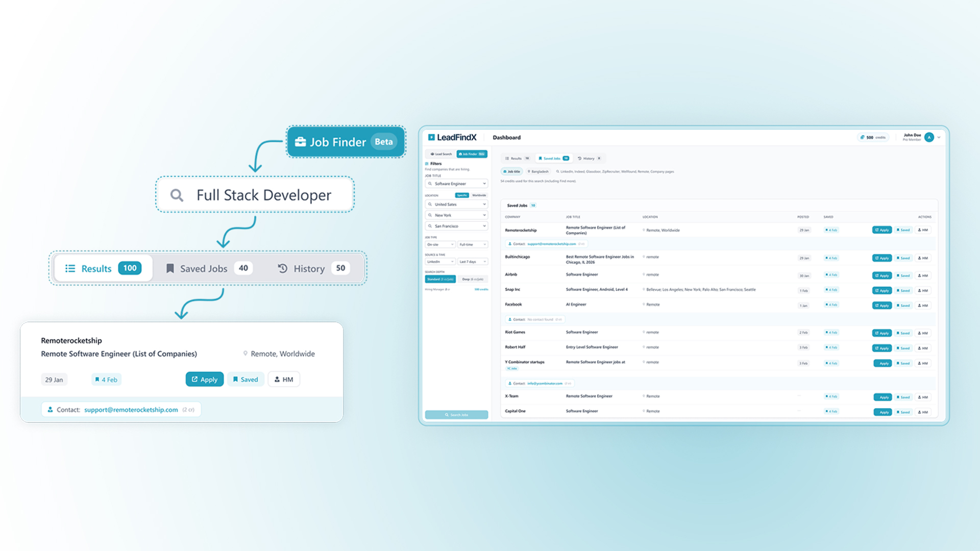The width and height of the screenshot is (980, 551).
Task: Toggle Saved on the Snap Inc row
Action: coord(903,290)
